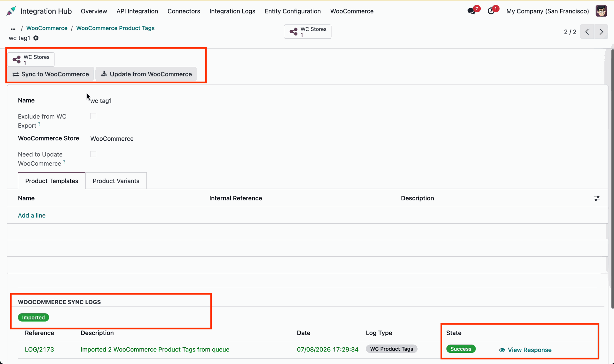Click the log date 07/08/2026 17:29:34
This screenshot has width=614, height=364.
[327, 349]
